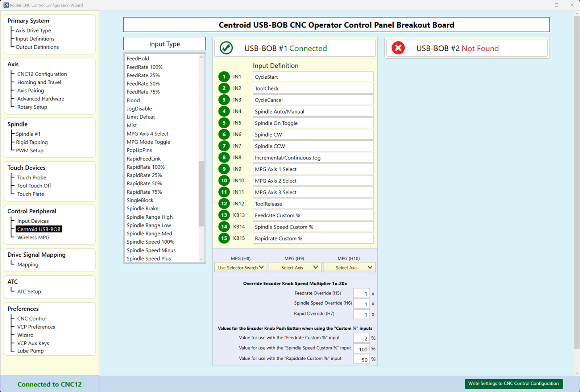
Task: Click the IN2 ToolCheck input definition field
Action: 313,88
